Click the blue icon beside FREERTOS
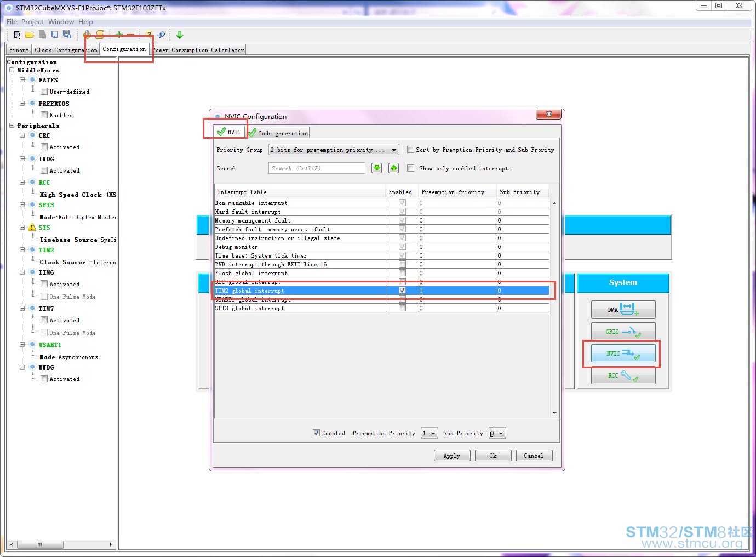756x557 pixels. 32,104
